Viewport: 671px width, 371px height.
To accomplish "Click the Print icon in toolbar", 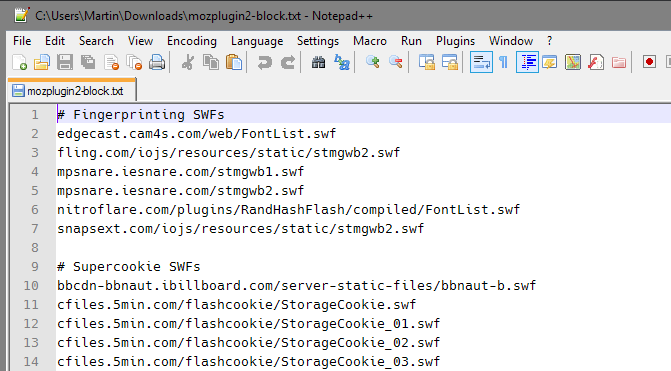I will tap(157, 62).
